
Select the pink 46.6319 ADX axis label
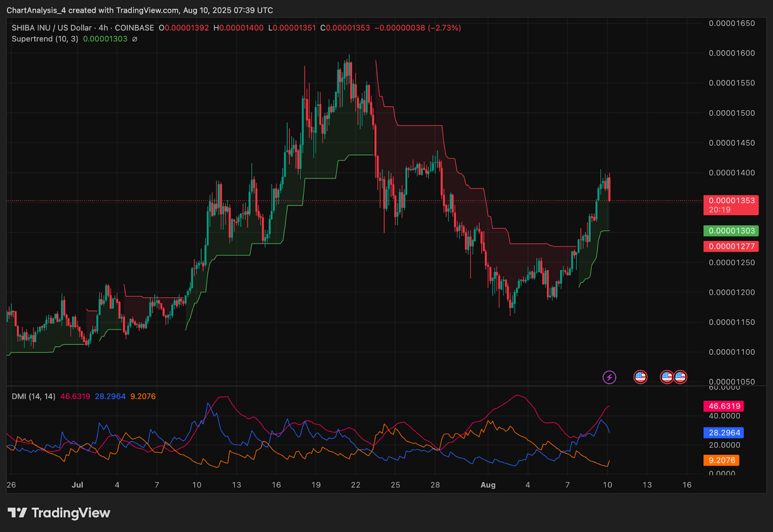(724, 406)
